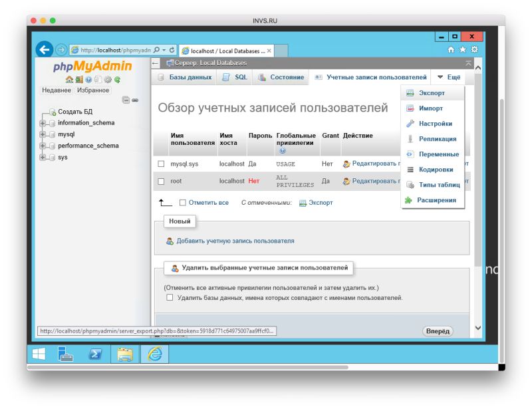Collapse all tree nodes with minus icon
Screen dimensions: 532x409
point(126,100)
